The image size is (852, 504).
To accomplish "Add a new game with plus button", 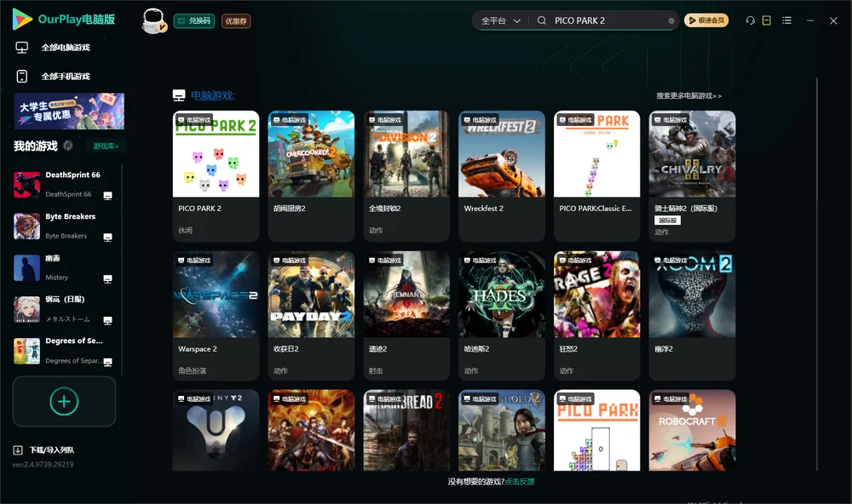I will point(64,401).
